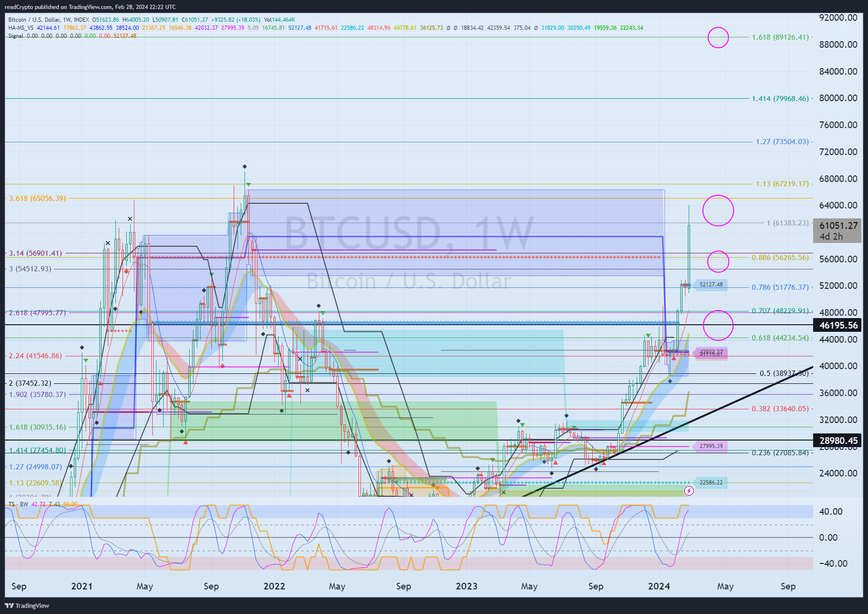Click 24000.00 on the price axis
The height and width of the screenshot is (614, 868).
point(838,474)
